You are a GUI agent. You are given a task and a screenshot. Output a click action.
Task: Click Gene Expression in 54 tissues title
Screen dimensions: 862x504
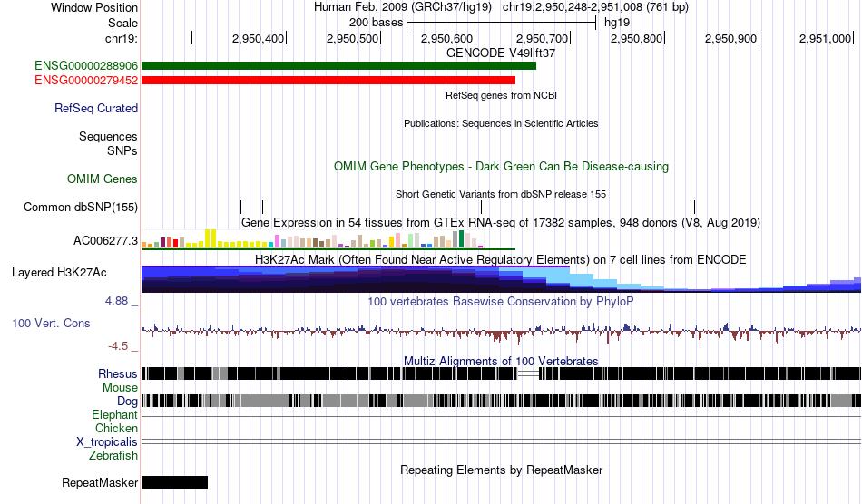(x=501, y=223)
